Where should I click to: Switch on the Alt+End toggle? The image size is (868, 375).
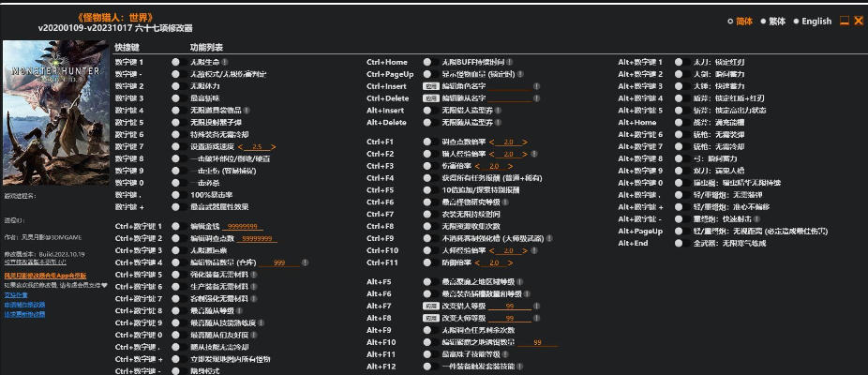pos(681,243)
